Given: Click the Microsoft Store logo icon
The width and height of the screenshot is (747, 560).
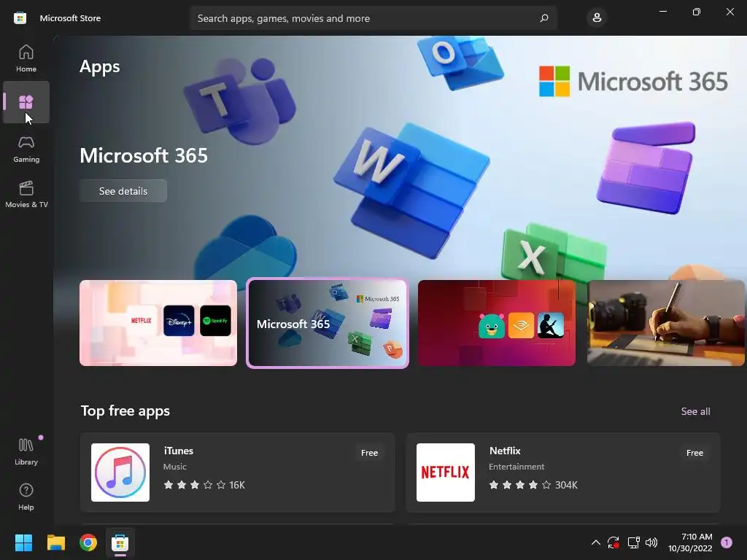Looking at the screenshot, I should (x=20, y=18).
